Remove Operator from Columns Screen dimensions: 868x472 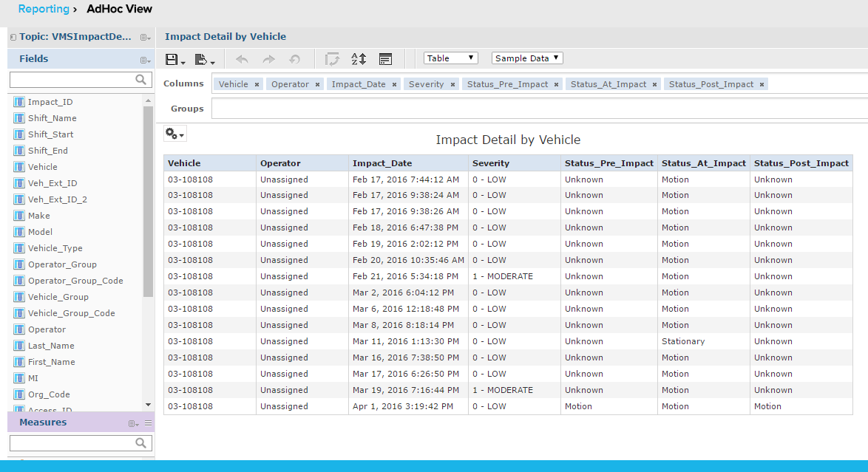click(x=317, y=85)
